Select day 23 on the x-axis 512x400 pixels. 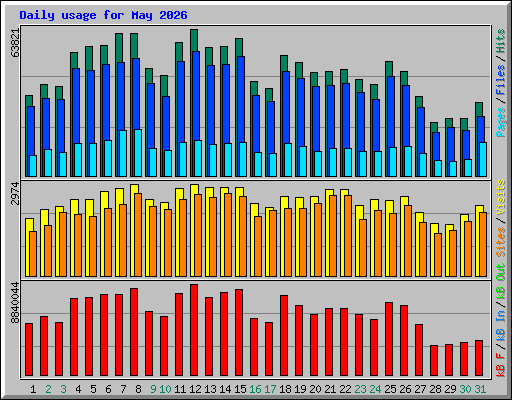point(360,389)
